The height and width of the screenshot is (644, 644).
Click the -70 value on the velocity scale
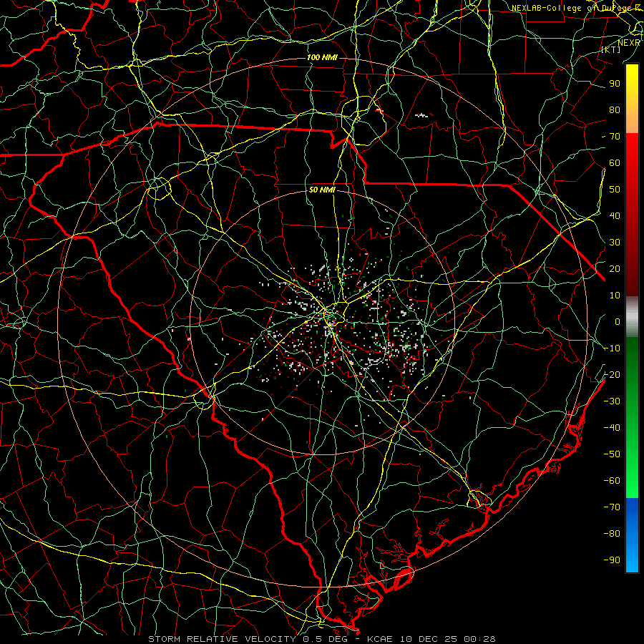point(612,507)
